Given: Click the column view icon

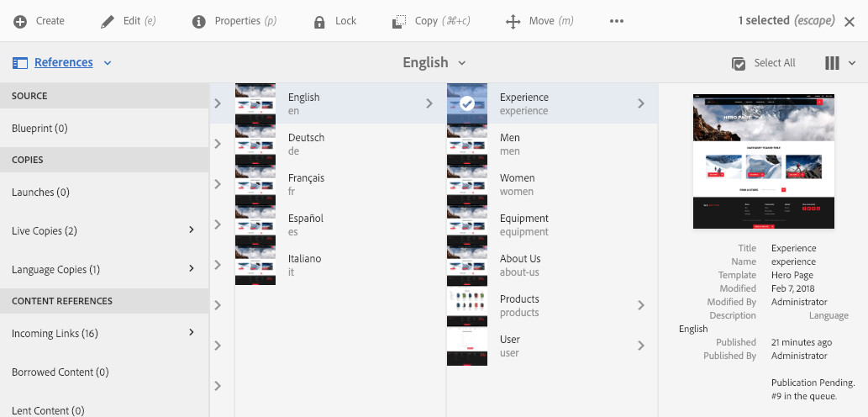Looking at the screenshot, I should [832, 63].
